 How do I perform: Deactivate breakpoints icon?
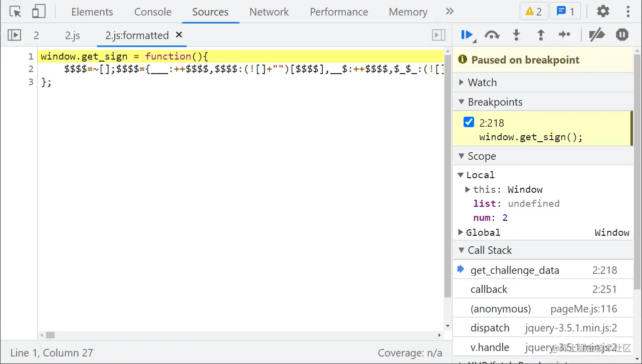point(596,35)
